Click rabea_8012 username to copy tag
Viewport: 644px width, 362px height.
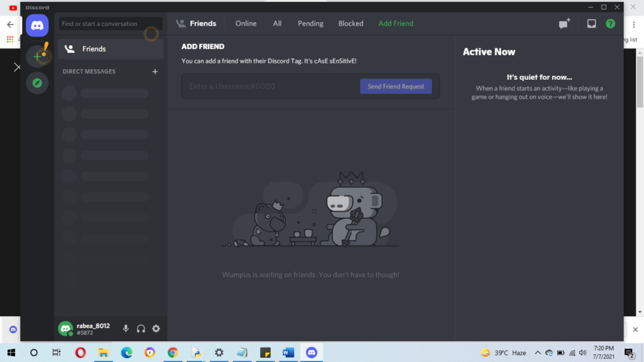pos(93,326)
